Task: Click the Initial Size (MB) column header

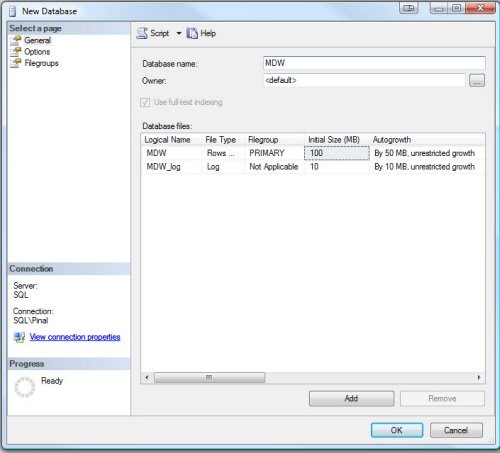Action: point(337,140)
